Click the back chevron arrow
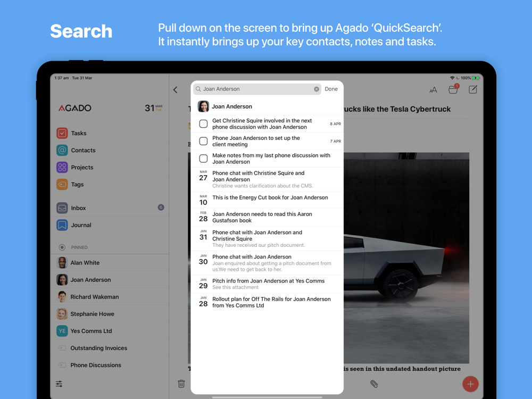 (176, 89)
